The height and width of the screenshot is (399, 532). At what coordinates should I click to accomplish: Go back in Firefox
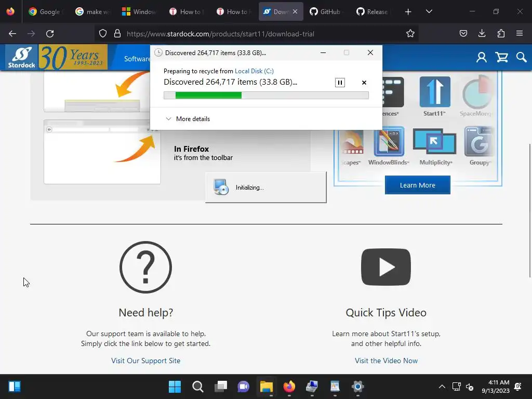pos(12,34)
